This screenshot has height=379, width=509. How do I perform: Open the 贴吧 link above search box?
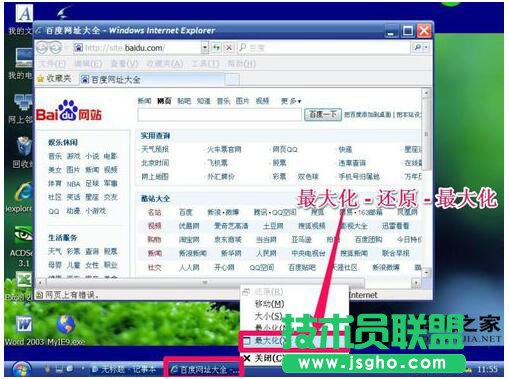(x=184, y=101)
